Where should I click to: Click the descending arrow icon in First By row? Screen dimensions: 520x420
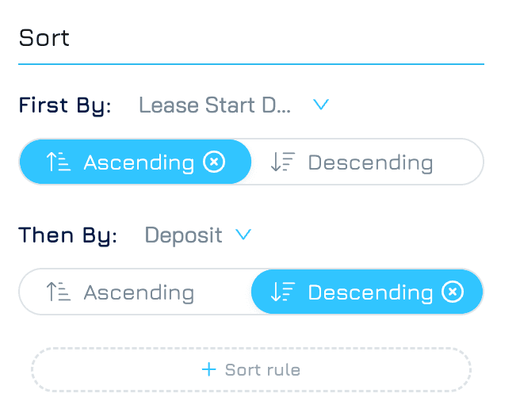[x=283, y=162]
